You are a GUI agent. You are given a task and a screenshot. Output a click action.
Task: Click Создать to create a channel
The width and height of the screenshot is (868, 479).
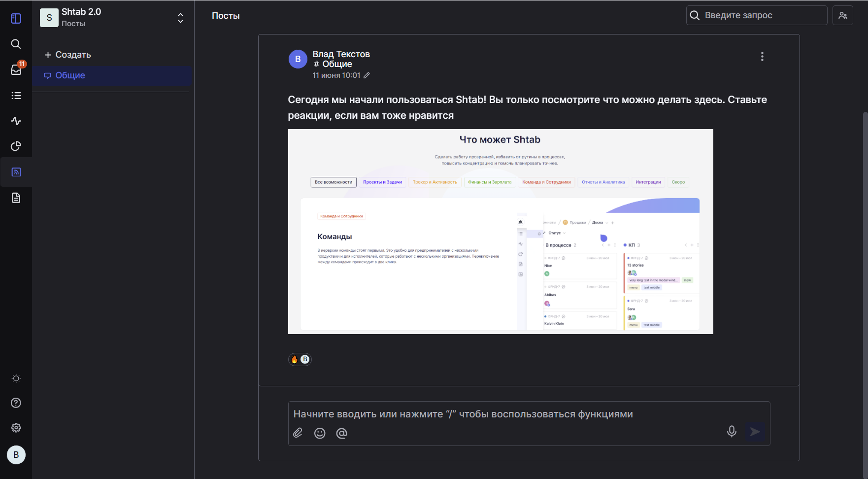[x=68, y=55]
